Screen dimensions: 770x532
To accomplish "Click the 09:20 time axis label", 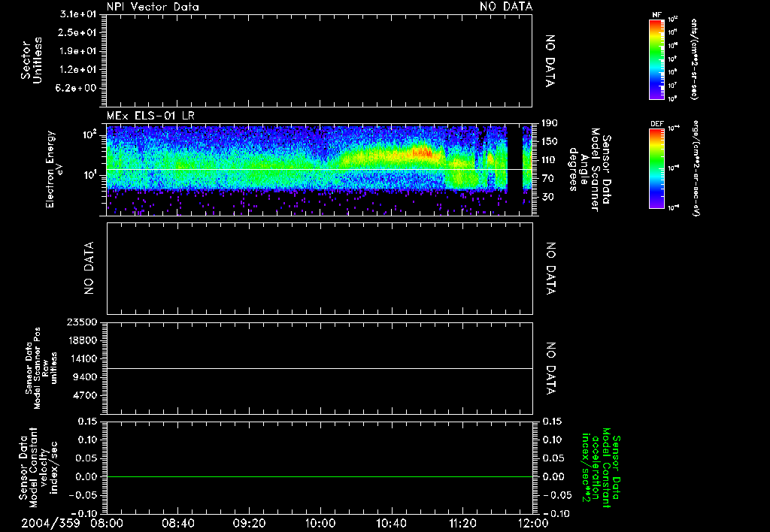I will tap(249, 523).
